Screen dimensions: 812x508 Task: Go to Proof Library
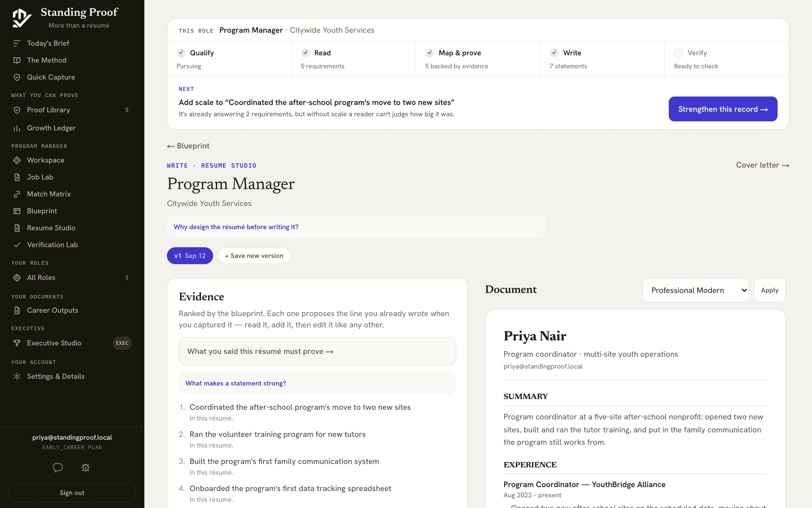(x=72, y=110)
